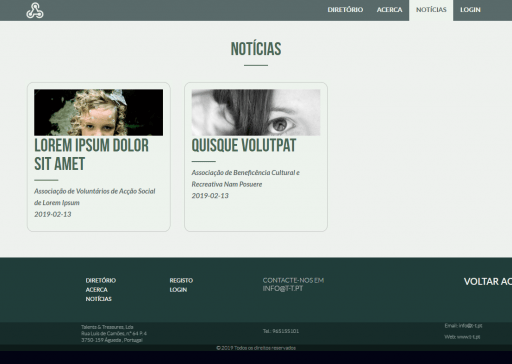This screenshot has height=364, width=512.
Task: Click Associação de Voluntários de Acção Social text
Action: click(95, 197)
